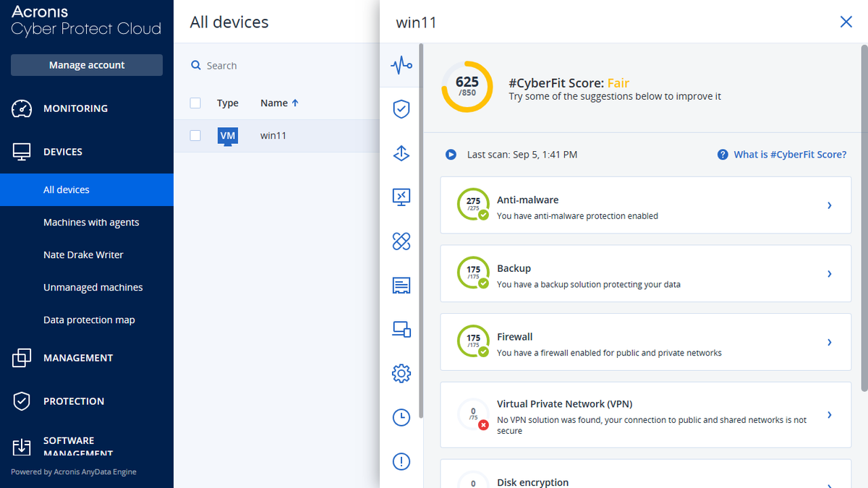Open the patch management band-aid icon
868x488 pixels.
(401, 241)
